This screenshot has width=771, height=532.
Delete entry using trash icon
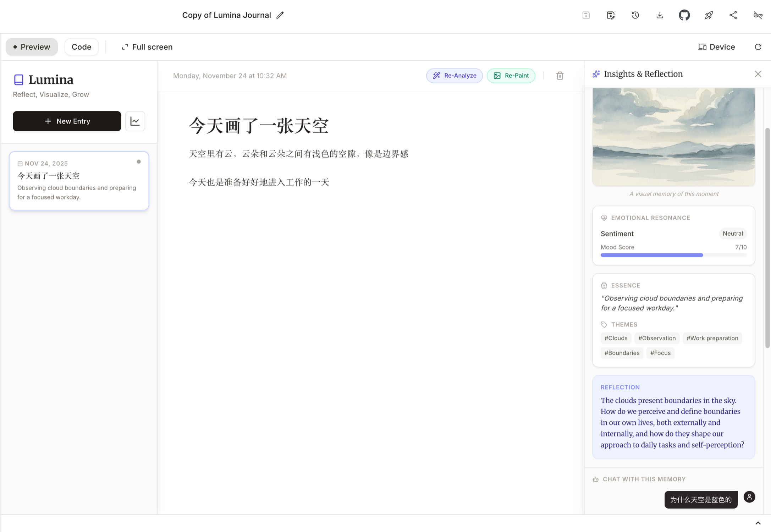pyautogui.click(x=560, y=76)
